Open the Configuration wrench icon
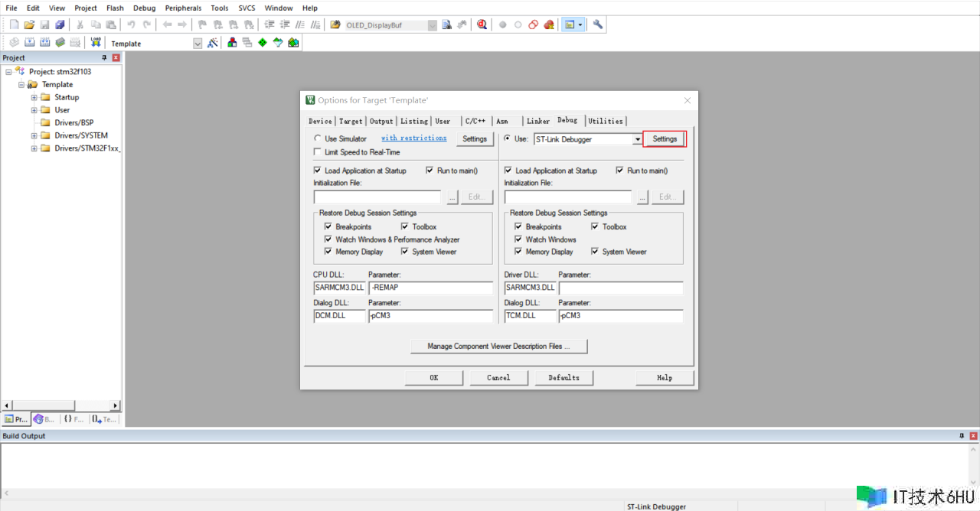Viewport: 980px width, 511px height. pos(598,24)
